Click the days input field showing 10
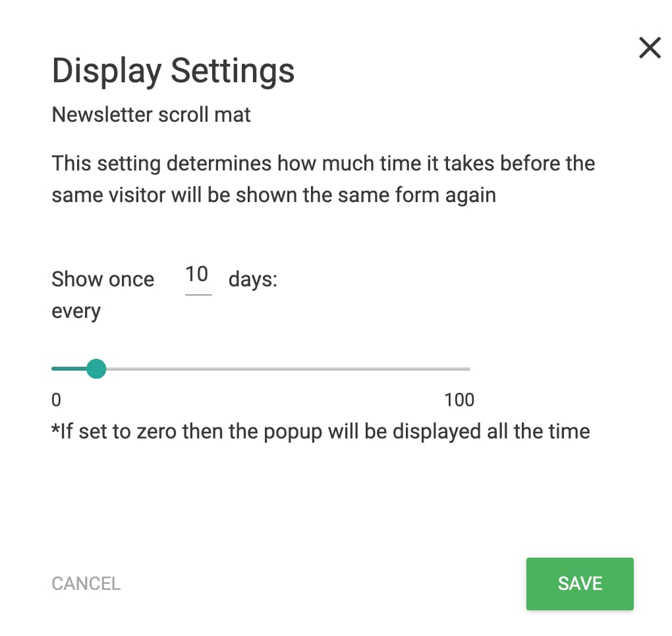This screenshot has width=672, height=636. click(198, 278)
